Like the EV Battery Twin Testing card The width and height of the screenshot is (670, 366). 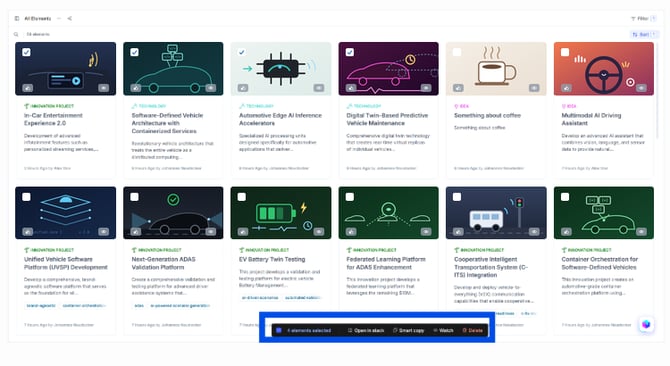point(243,232)
